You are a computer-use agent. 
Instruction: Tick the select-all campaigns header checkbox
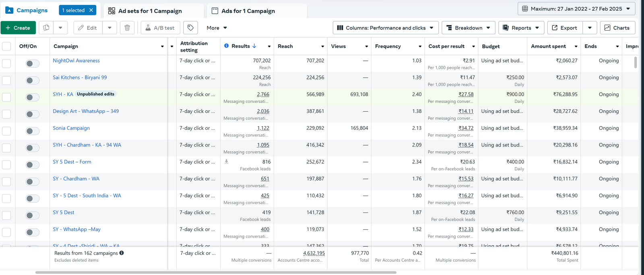pyautogui.click(x=6, y=46)
